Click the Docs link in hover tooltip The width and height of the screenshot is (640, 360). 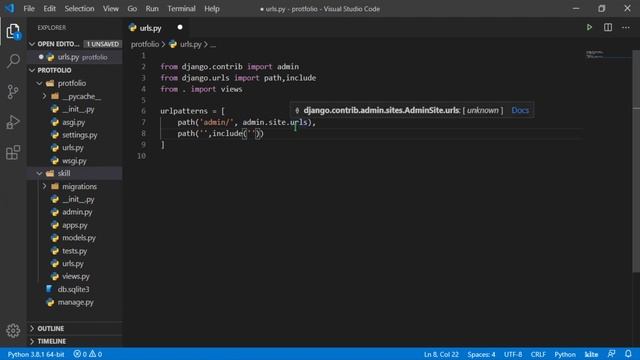520,110
